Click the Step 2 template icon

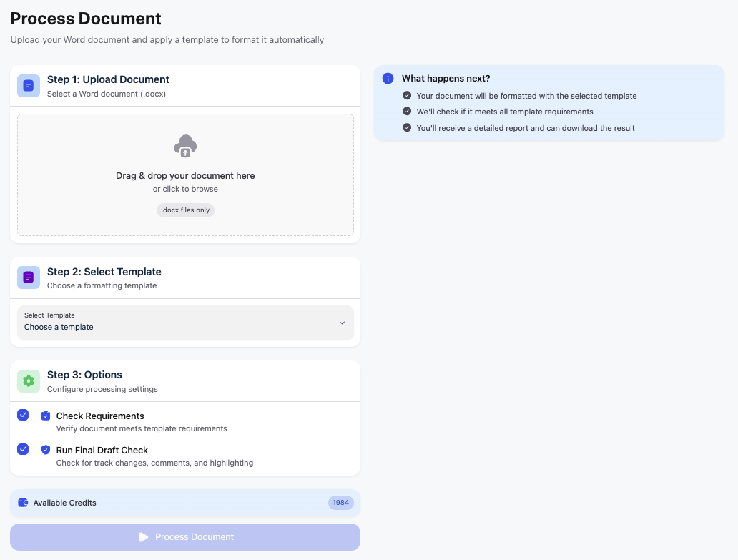29,277
